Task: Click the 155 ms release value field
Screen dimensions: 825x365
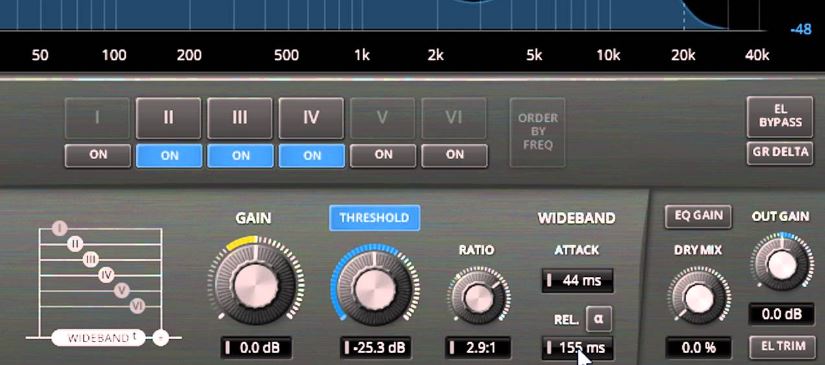Action: tap(577, 348)
